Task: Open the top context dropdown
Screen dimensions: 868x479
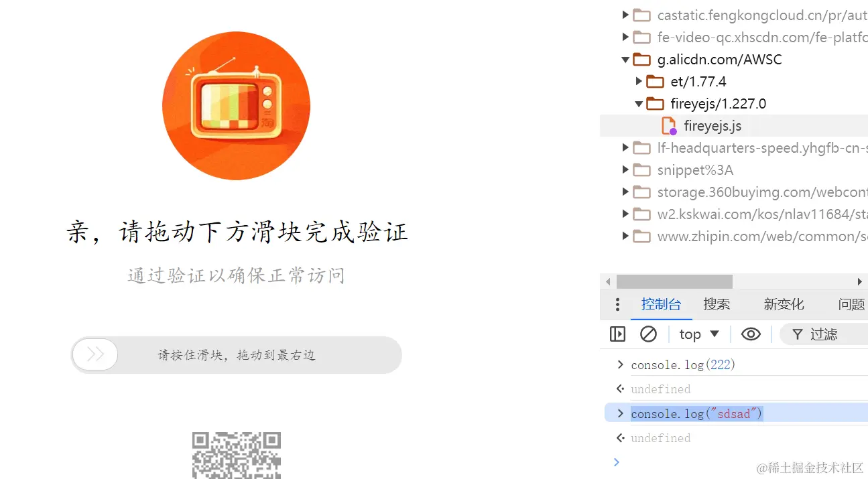Action: click(699, 334)
